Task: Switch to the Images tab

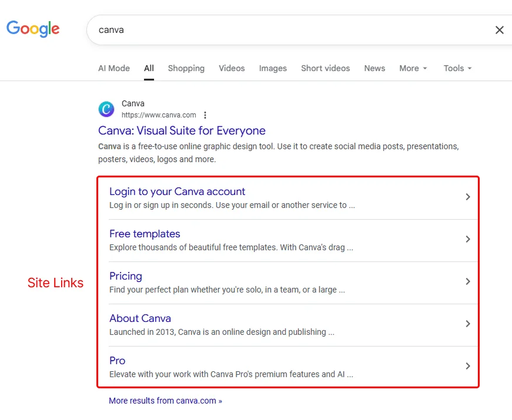Action: [272, 68]
